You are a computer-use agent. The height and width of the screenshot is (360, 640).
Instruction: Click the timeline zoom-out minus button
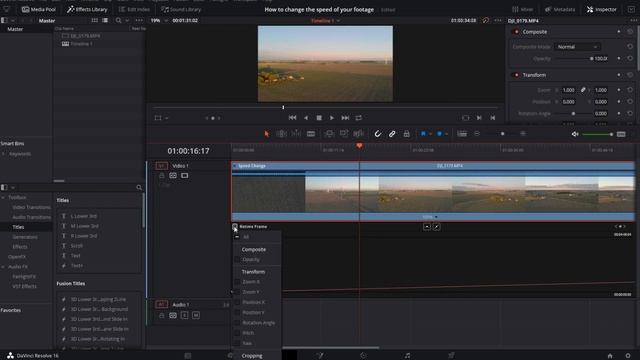pyautogui.click(x=477, y=134)
